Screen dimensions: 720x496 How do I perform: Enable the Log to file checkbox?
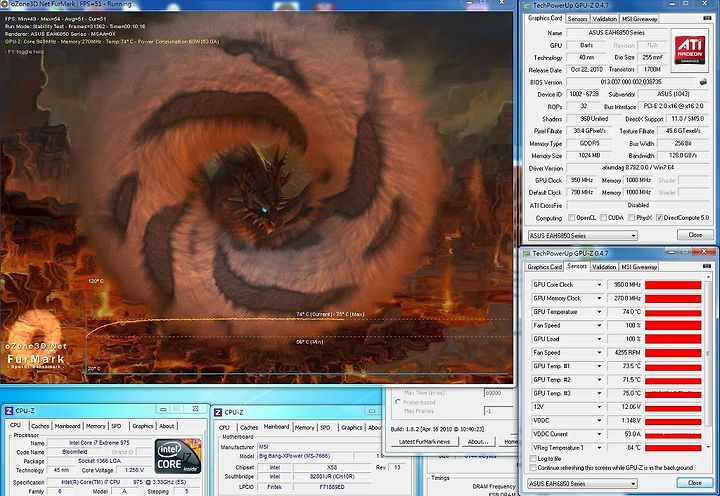533,459
